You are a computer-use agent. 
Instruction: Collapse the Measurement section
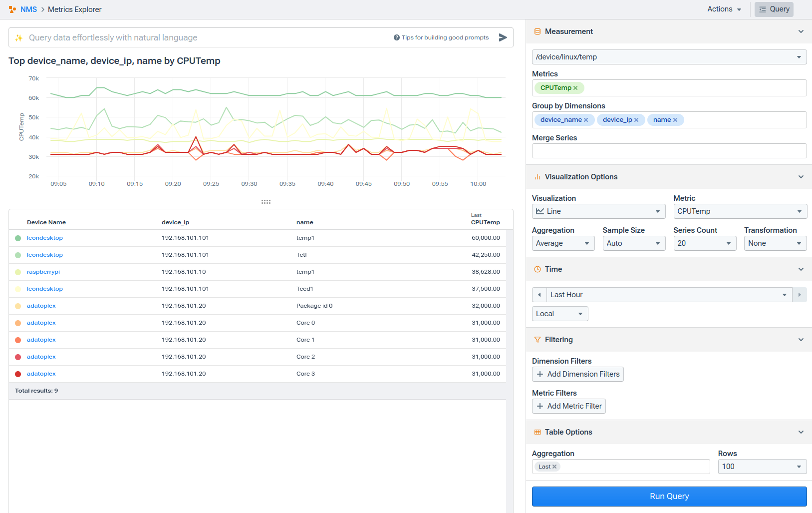[801, 31]
